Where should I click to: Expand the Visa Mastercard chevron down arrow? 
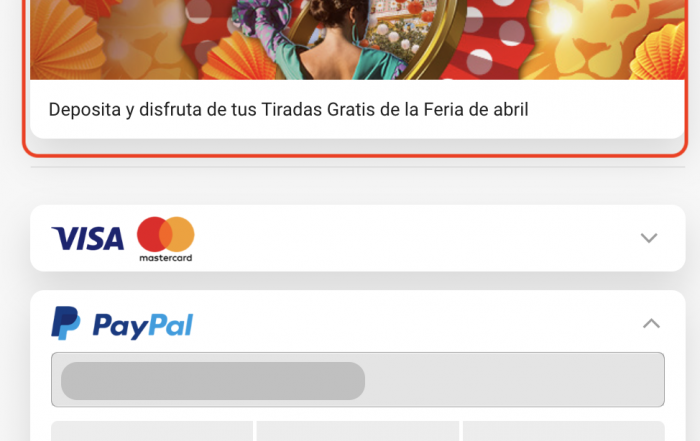pyautogui.click(x=649, y=238)
